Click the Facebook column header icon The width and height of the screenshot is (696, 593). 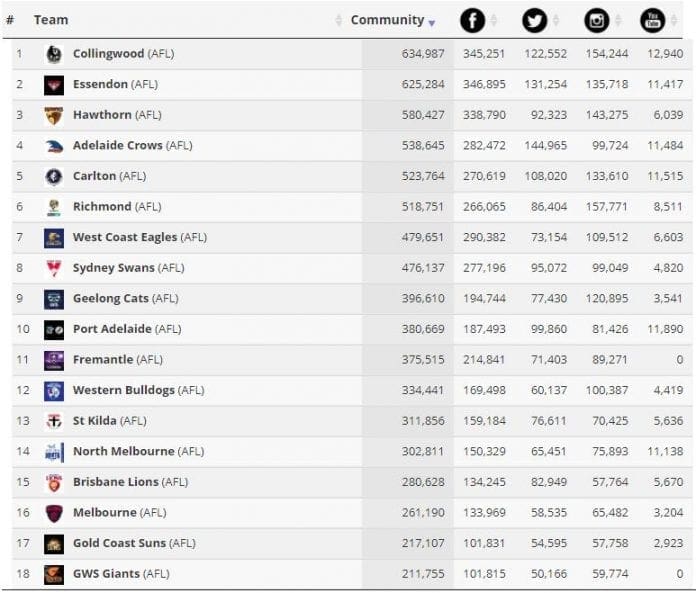point(473,21)
